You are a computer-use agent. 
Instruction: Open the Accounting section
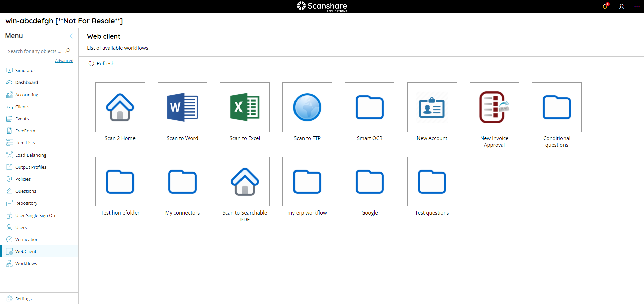[x=26, y=95]
